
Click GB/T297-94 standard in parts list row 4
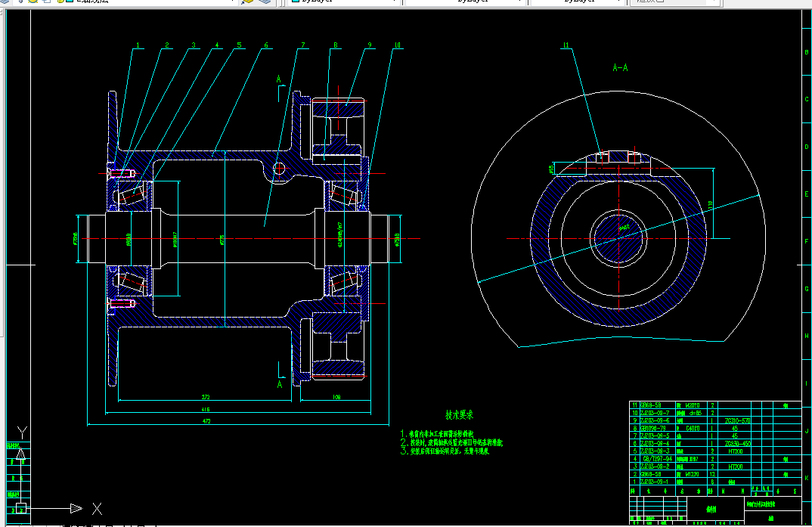(x=657, y=459)
